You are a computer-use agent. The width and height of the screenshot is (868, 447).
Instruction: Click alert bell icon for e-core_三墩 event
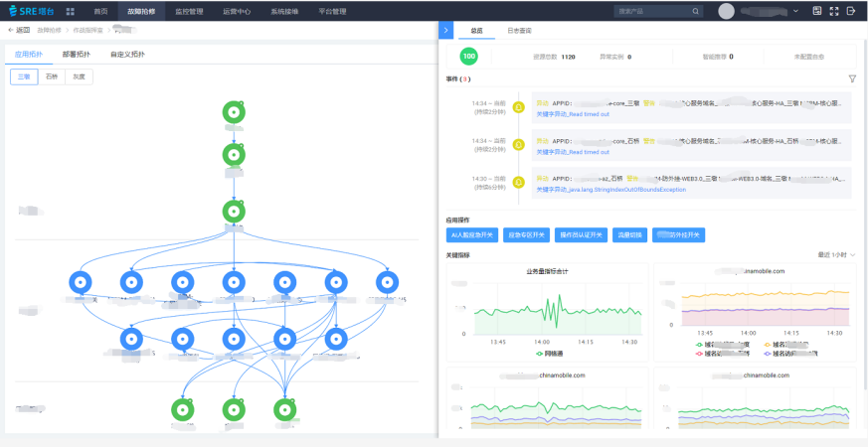click(x=519, y=106)
